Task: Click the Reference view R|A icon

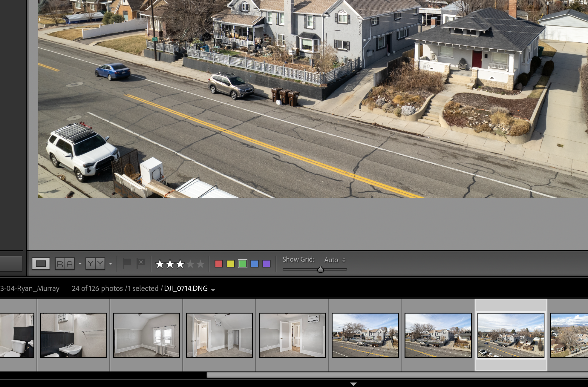Action: point(65,264)
